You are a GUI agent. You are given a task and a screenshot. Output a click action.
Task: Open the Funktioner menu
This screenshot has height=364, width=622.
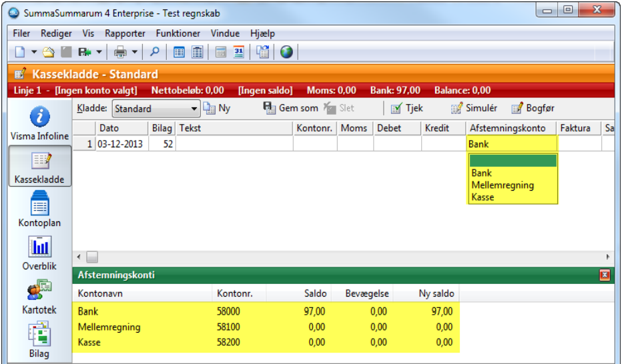tap(178, 33)
